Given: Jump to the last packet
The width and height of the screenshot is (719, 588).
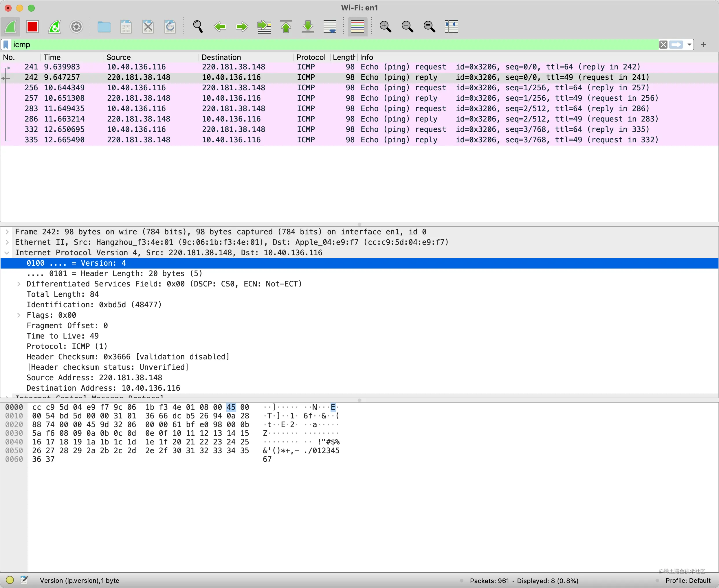Looking at the screenshot, I should 308,26.
